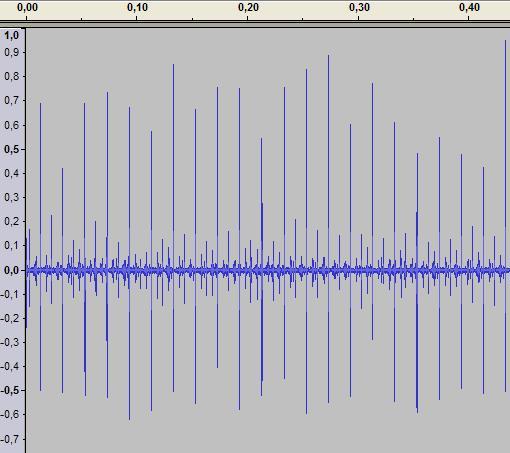Image resolution: width=510 pixels, height=453 pixels.
Task: Click the -0,7 label on the vertical scale
Action: click(10, 439)
